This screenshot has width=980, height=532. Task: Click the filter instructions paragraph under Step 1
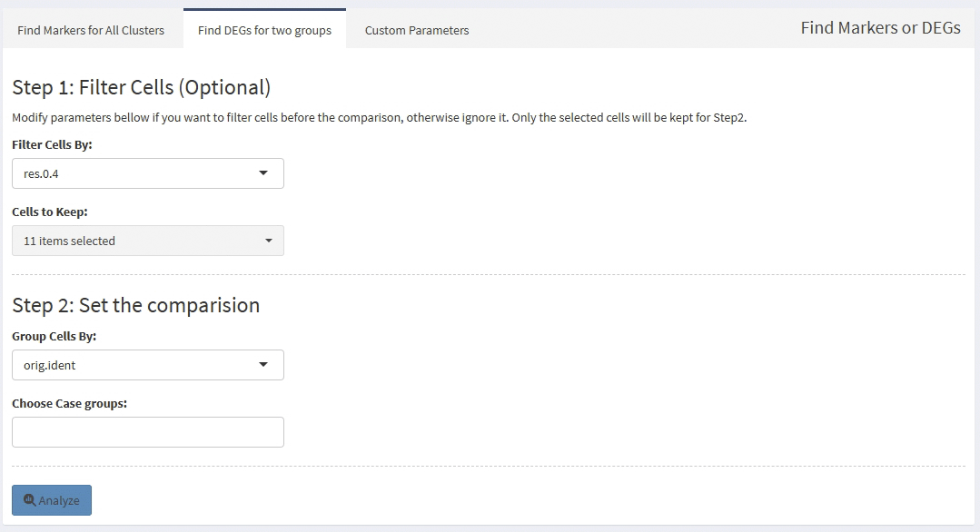coord(379,118)
